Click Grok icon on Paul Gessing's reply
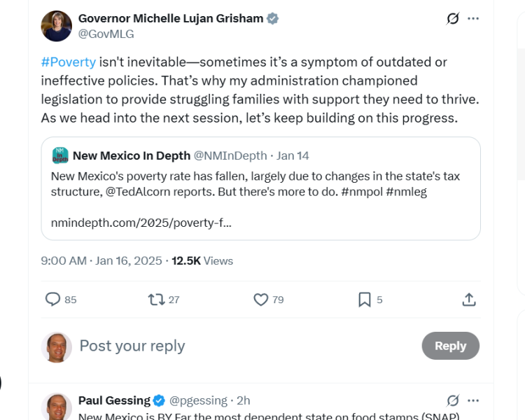This screenshot has width=525, height=420. (x=453, y=400)
